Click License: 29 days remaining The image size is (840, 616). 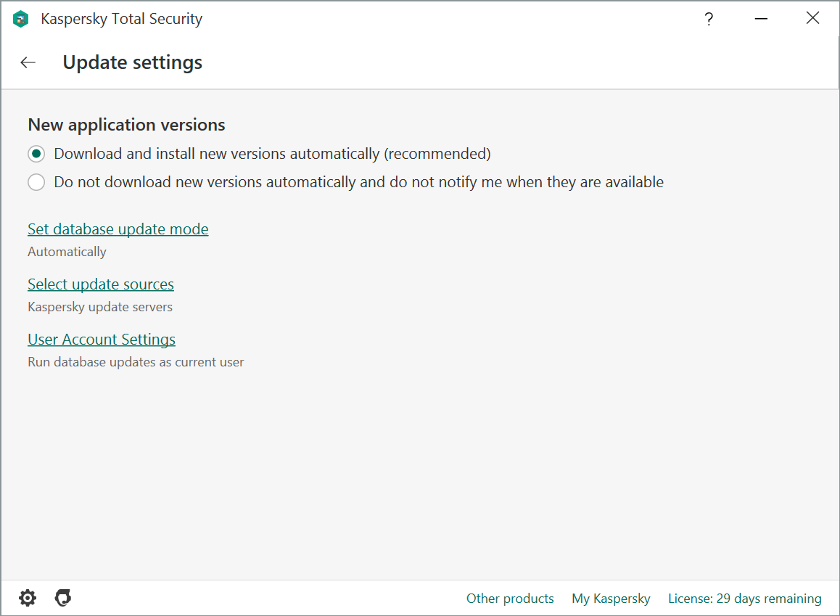click(x=745, y=599)
